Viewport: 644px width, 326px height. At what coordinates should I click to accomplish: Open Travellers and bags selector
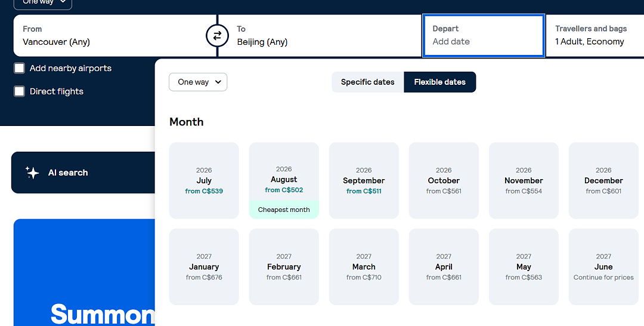click(x=595, y=36)
